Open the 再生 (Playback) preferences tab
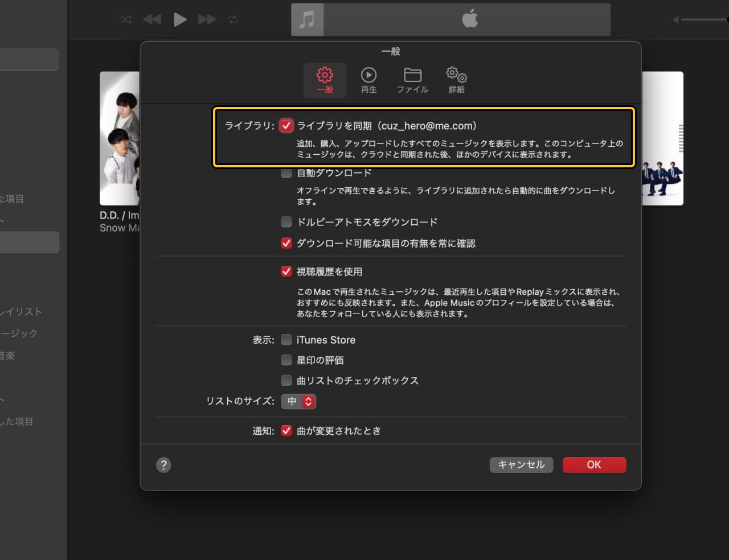This screenshot has height=560, width=729. 368,80
